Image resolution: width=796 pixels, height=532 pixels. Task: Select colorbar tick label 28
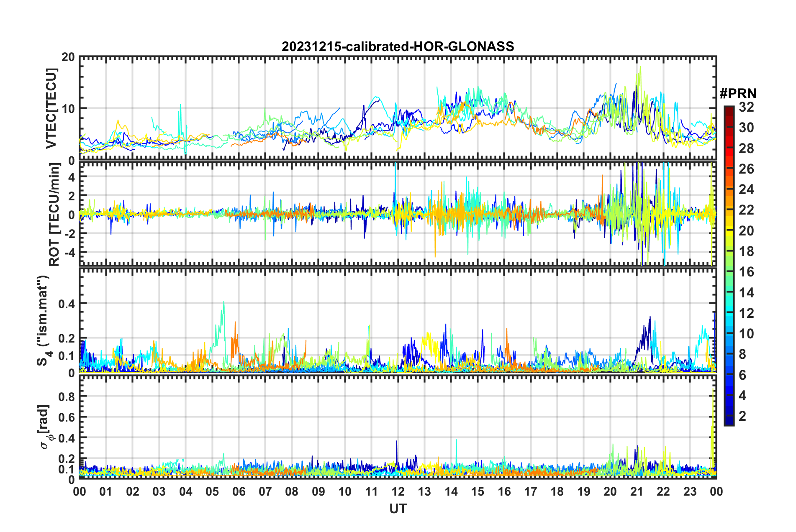click(746, 148)
